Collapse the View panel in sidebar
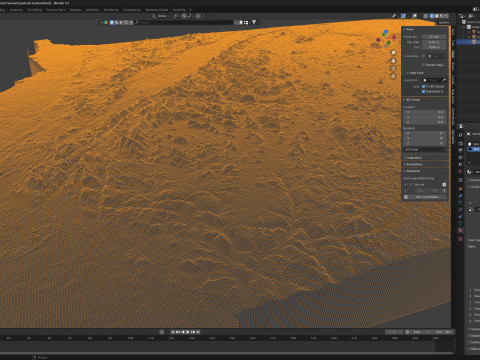 [x=408, y=29]
